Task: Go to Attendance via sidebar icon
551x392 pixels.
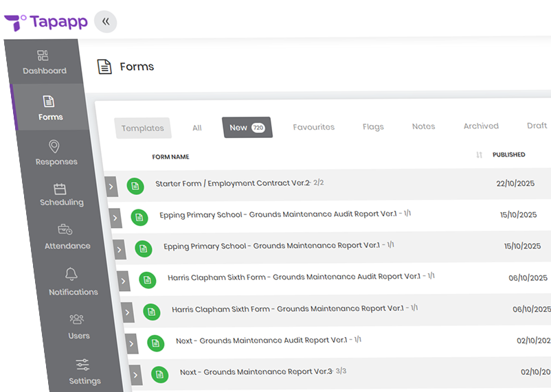Action: click(x=65, y=230)
